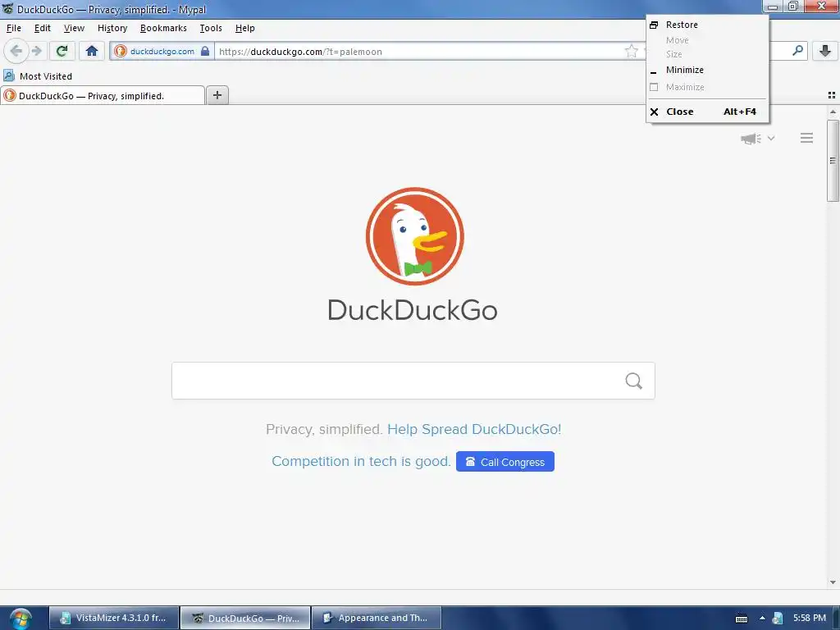Choose Minimize from the window menu

(x=707, y=70)
